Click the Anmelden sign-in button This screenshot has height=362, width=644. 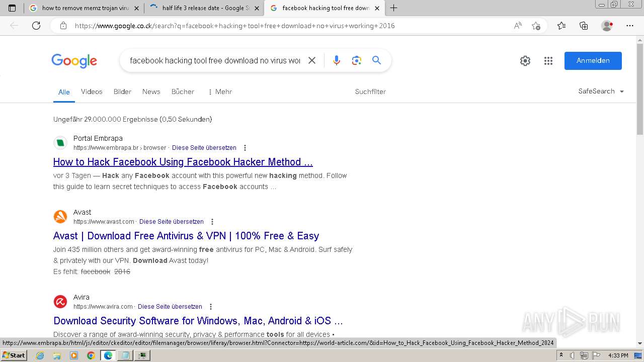[x=593, y=61]
